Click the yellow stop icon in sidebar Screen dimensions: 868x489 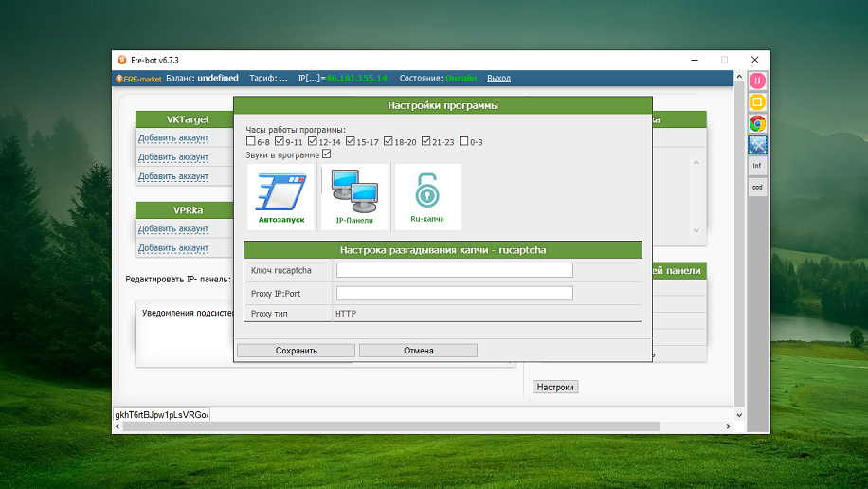[x=757, y=102]
